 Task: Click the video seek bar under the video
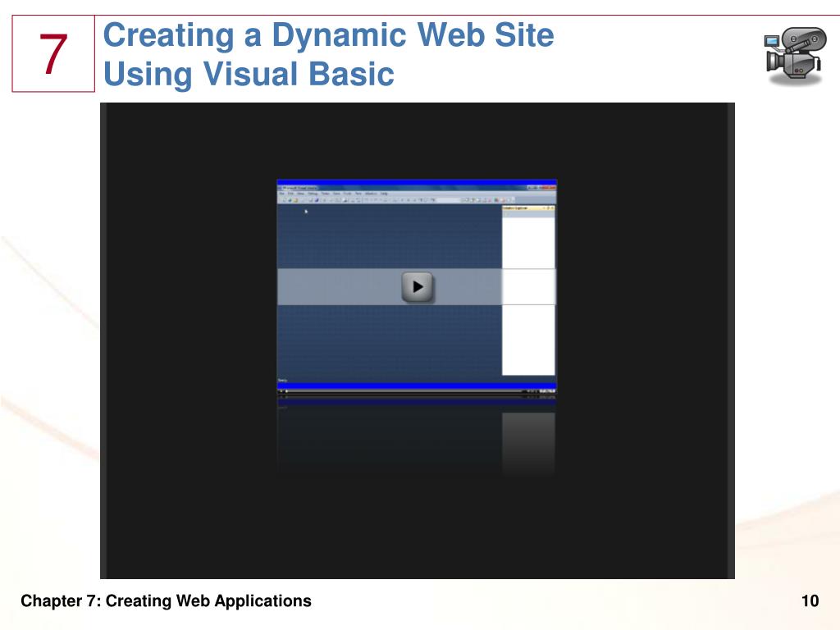coord(405,391)
